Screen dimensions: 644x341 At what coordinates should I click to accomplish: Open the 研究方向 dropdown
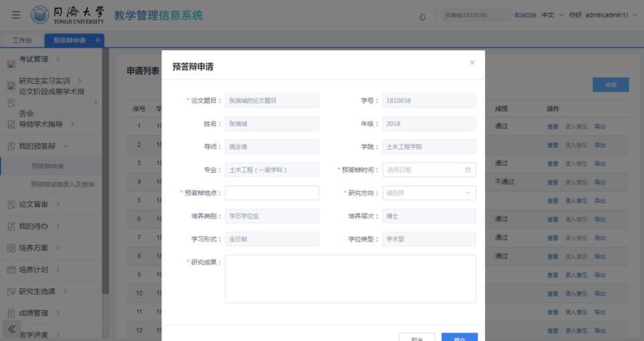pyautogui.click(x=429, y=193)
